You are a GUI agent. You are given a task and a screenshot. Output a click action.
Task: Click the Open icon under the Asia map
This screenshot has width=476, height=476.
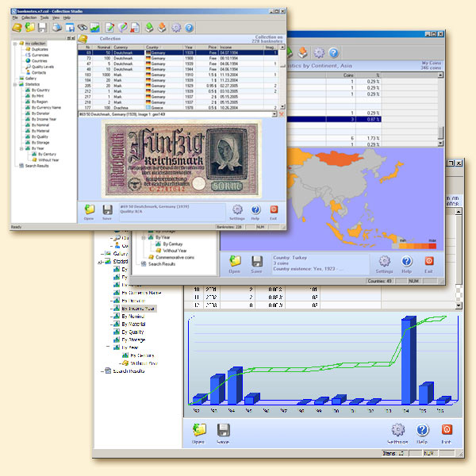[x=235, y=261]
